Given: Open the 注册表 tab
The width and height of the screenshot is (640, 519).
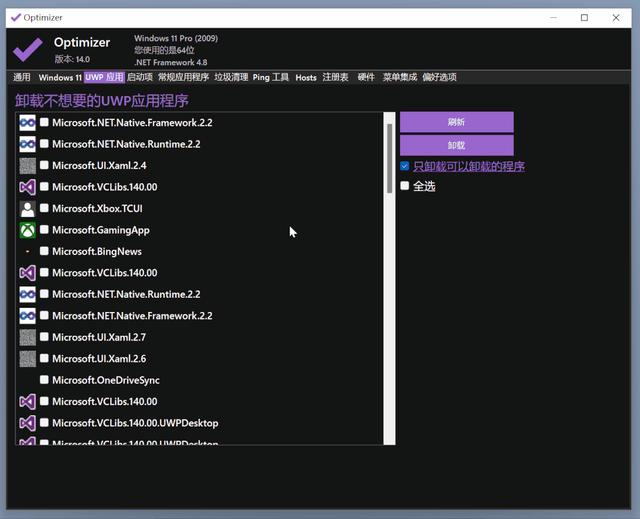Looking at the screenshot, I should [335, 77].
